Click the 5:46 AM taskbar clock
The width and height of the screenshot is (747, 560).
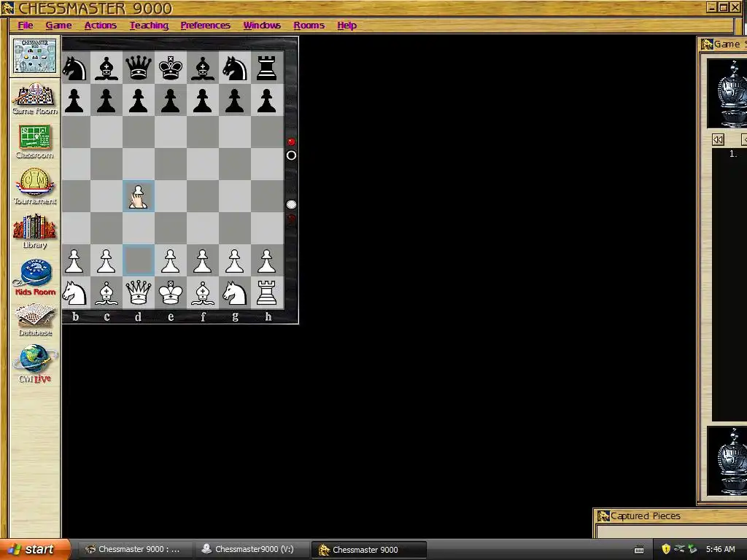(720, 549)
